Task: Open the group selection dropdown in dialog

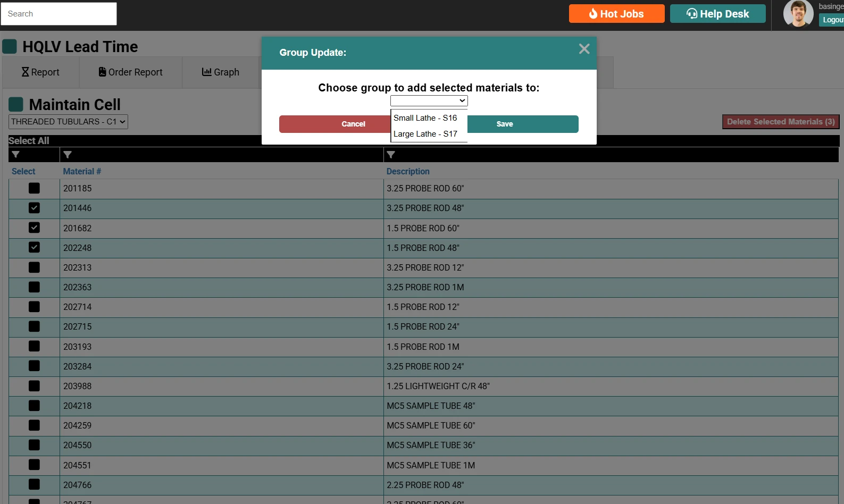Action: tap(429, 100)
